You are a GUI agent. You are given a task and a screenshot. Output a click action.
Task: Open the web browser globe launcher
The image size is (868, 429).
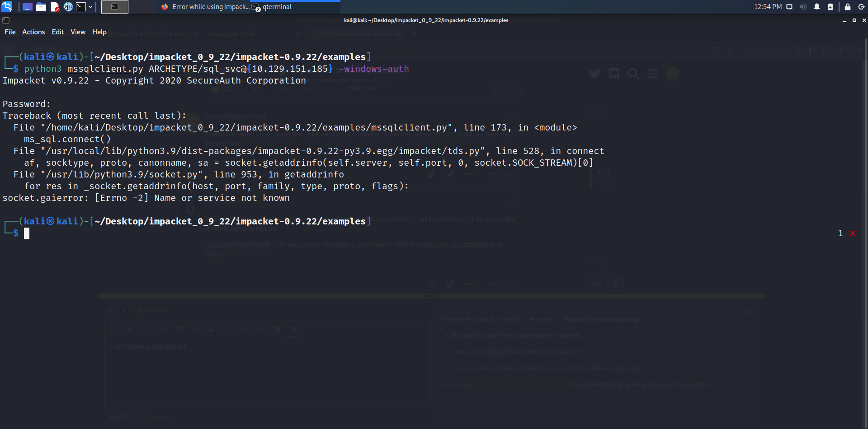pyautogui.click(x=68, y=7)
